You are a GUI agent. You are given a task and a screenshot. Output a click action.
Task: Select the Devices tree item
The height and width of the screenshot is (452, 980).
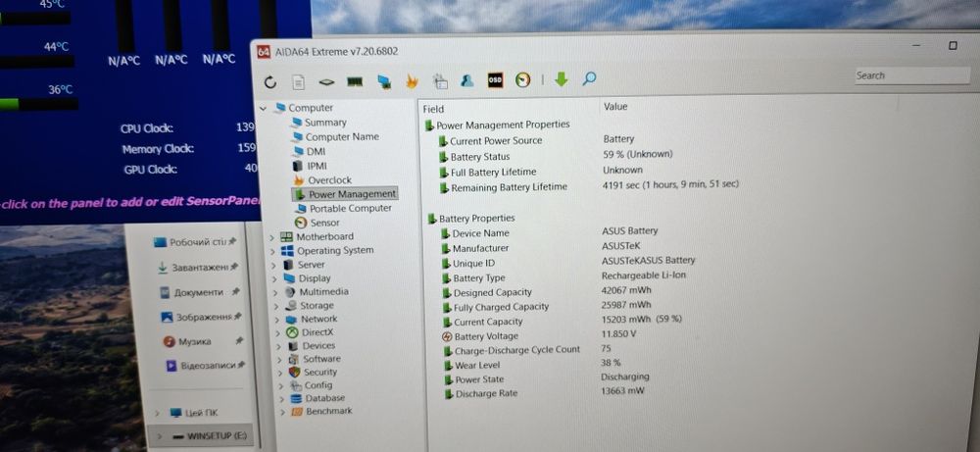tap(312, 346)
